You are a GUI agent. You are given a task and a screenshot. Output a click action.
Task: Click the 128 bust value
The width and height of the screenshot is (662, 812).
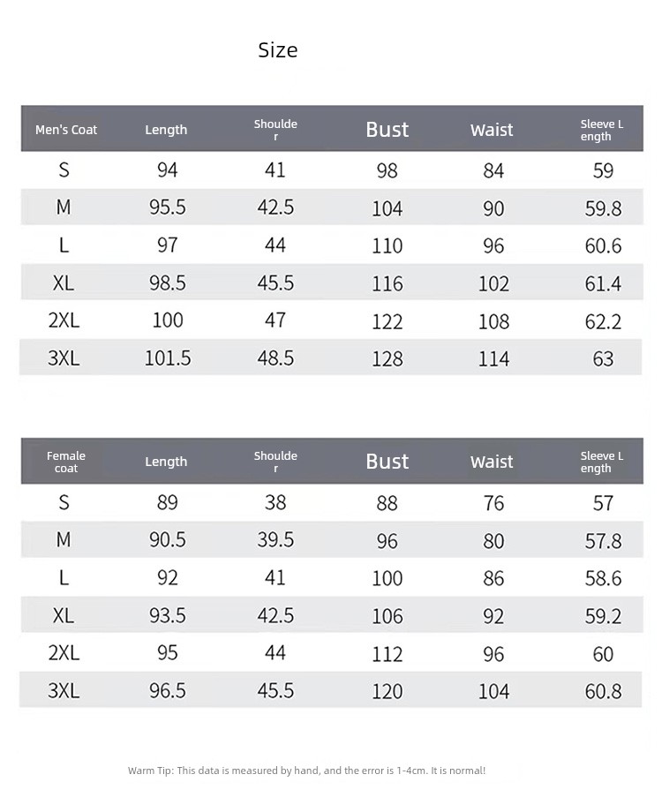[x=387, y=359]
